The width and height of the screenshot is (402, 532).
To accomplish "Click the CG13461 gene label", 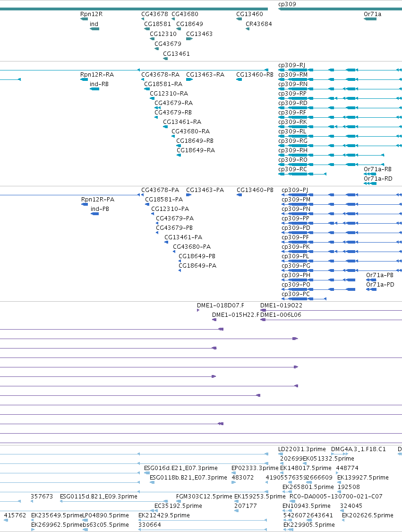I will (x=176, y=53).
